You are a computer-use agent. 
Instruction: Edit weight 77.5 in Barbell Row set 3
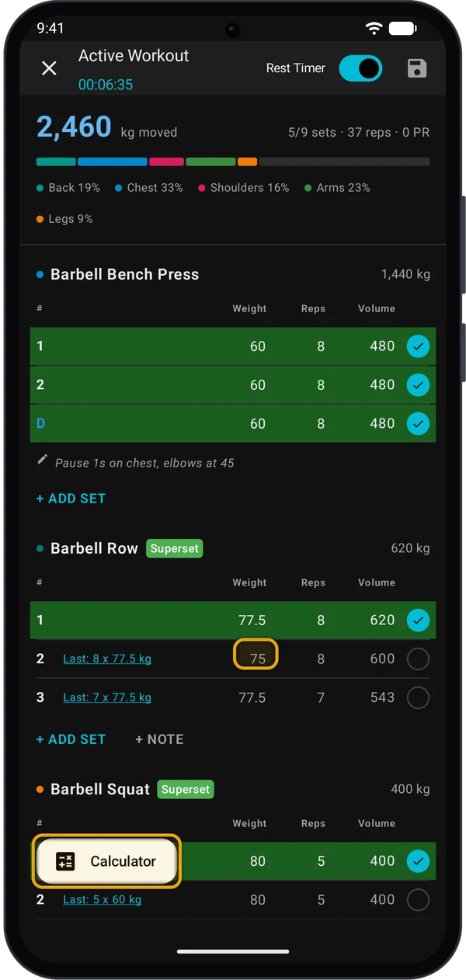point(252,698)
